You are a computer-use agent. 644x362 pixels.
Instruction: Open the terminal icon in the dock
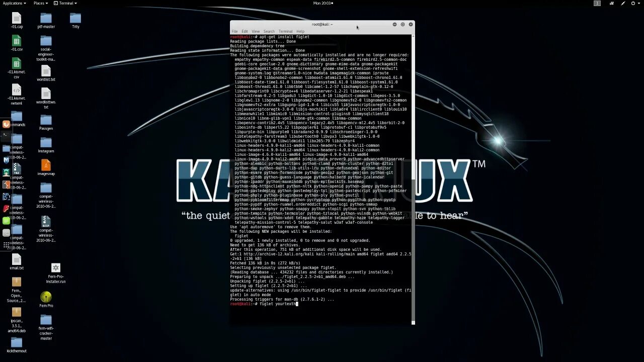tap(6, 135)
